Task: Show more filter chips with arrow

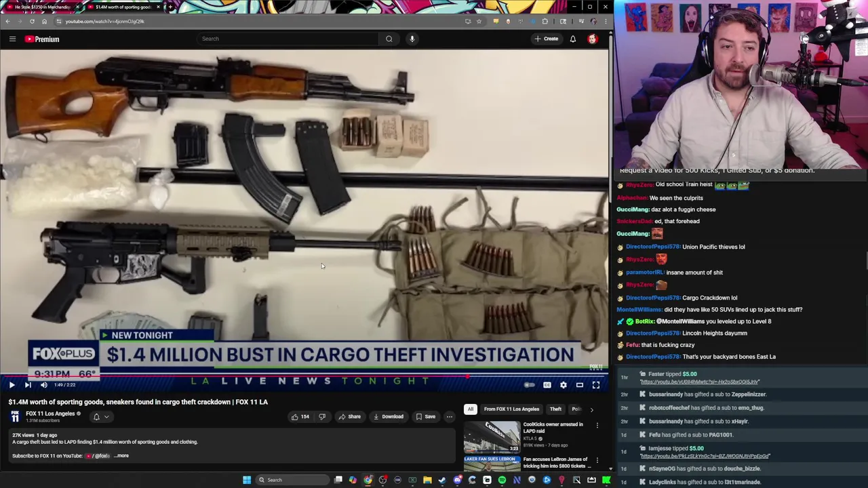Action: [x=591, y=409]
